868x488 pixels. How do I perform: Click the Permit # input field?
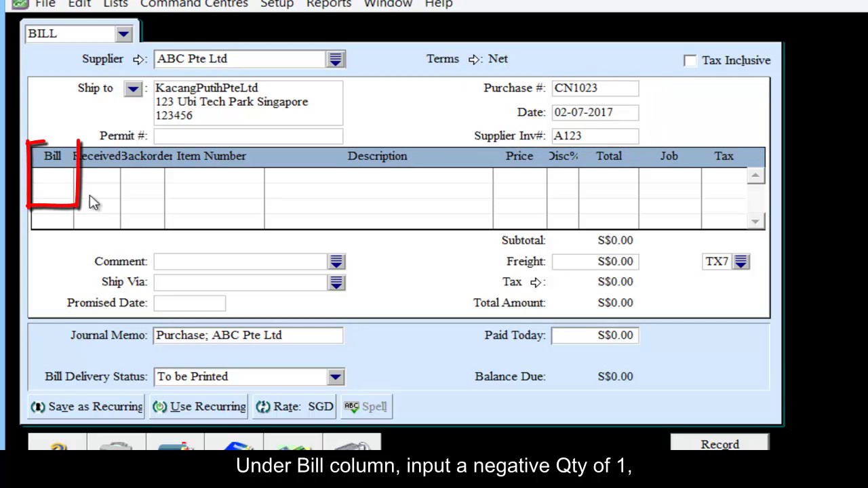click(248, 136)
